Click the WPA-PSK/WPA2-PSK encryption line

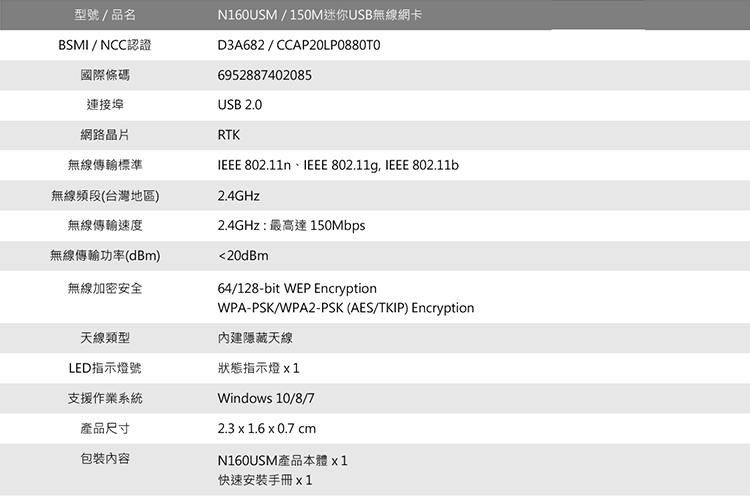(345, 307)
